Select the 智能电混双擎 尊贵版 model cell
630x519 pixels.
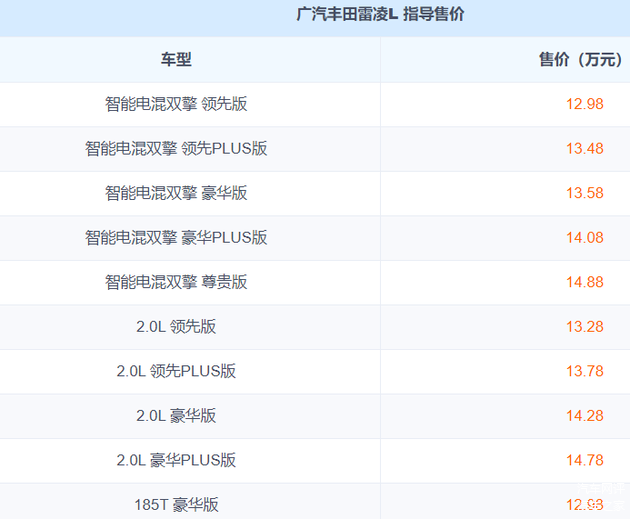[176, 282]
